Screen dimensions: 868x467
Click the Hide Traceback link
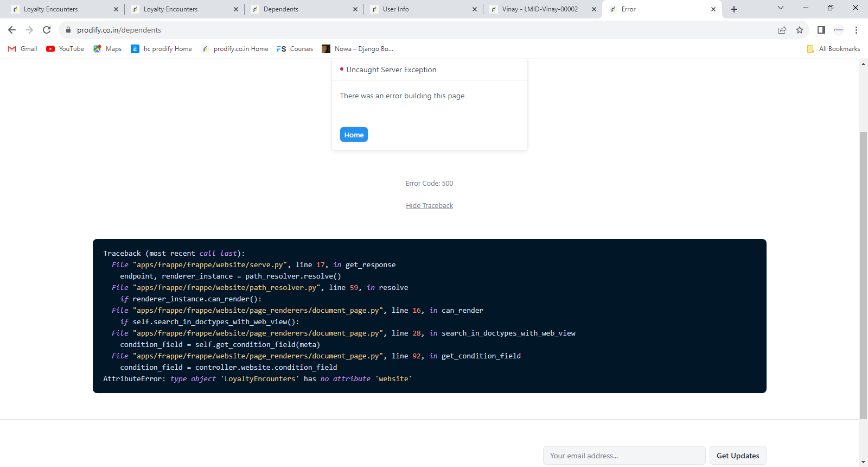coord(429,205)
